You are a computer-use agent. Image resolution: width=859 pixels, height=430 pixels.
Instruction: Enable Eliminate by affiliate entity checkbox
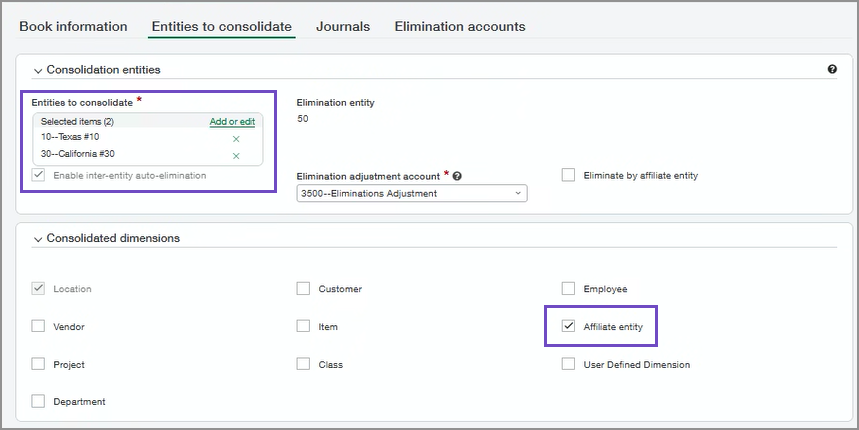click(x=568, y=175)
